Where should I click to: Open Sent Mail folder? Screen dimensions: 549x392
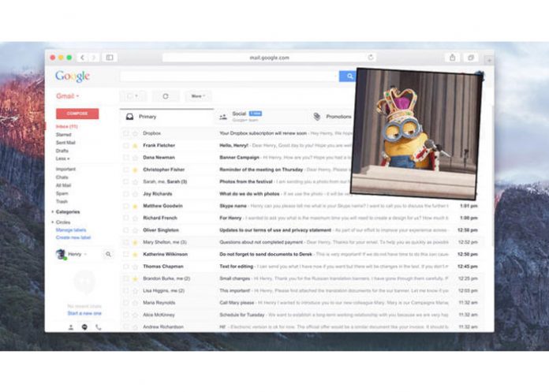click(65, 143)
